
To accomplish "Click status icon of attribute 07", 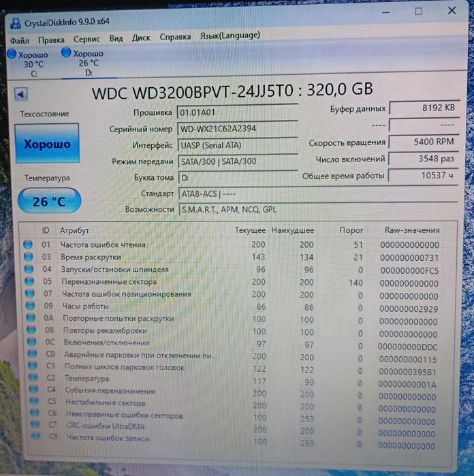I will point(30,293).
